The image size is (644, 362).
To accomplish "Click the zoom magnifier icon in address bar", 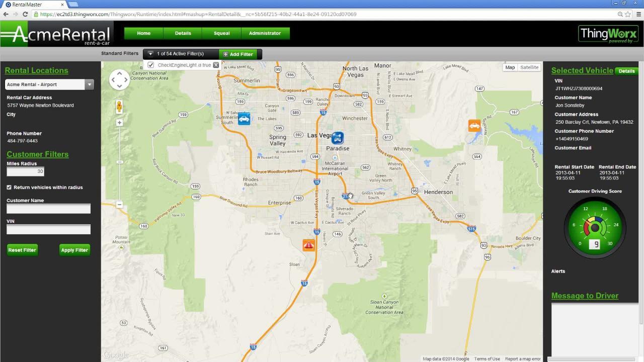I will pos(620,14).
